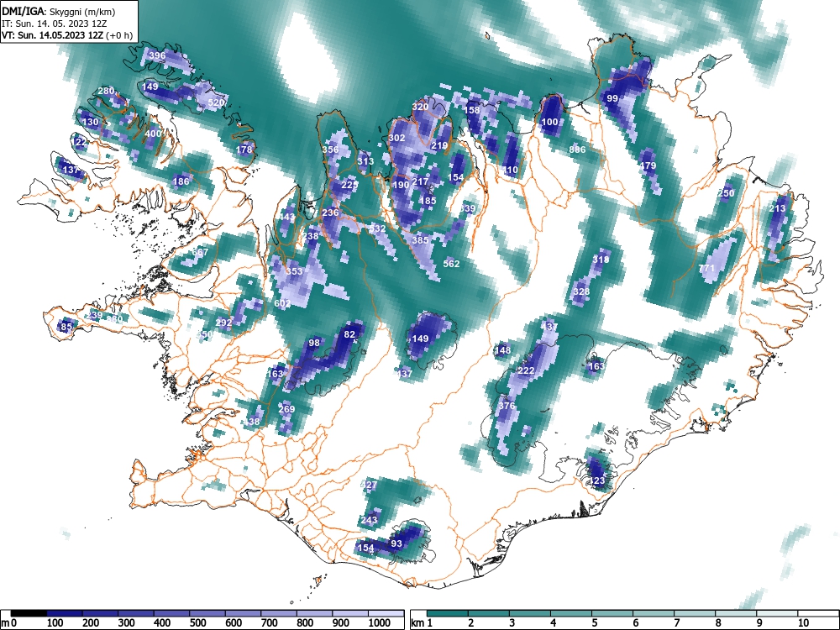Click the map value '602'
The height and width of the screenshot is (630, 840).
pos(282,303)
